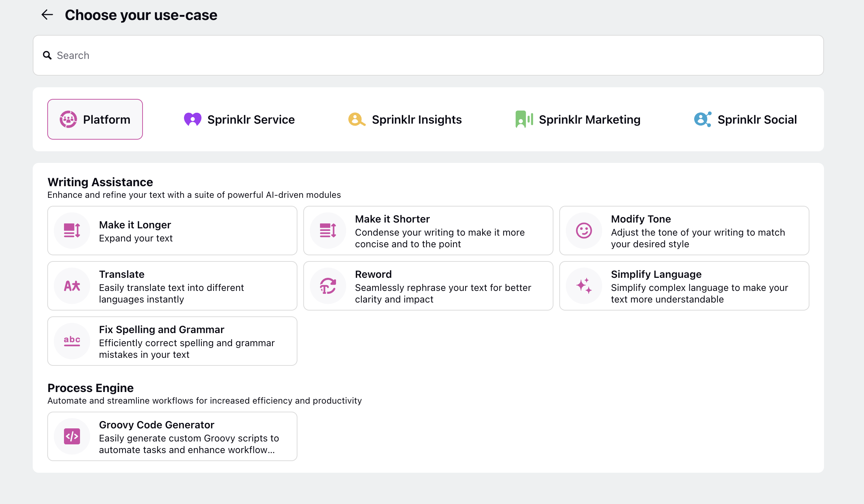Click the Reword refresh-text icon
The height and width of the screenshot is (504, 864).
(x=328, y=286)
